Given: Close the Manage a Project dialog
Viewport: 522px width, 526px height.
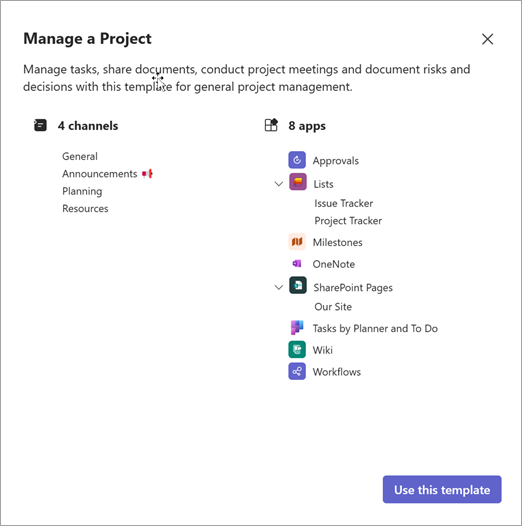Looking at the screenshot, I should click(x=487, y=39).
